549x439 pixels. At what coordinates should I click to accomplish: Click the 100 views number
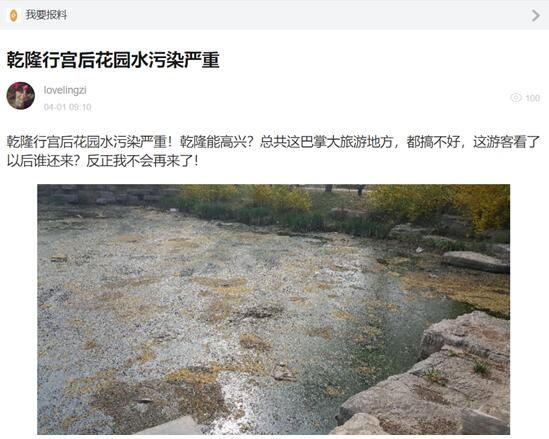[x=533, y=98]
